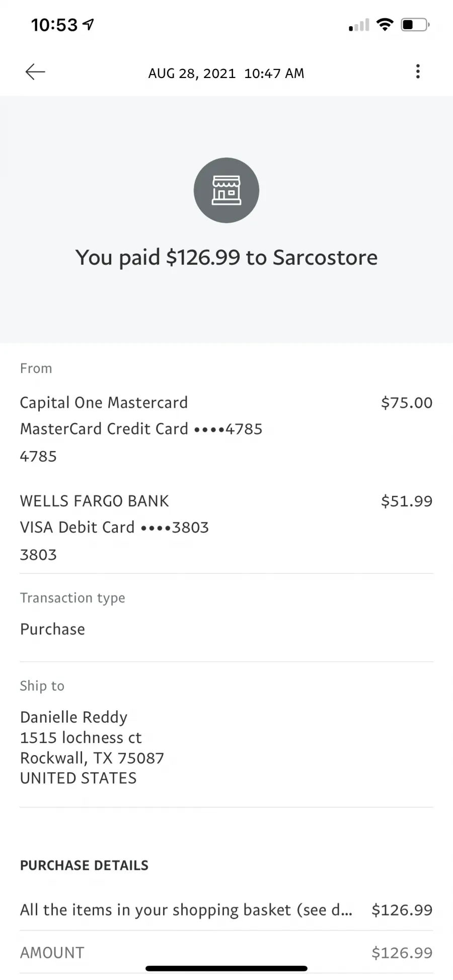Tap the PURCHASE DETAILS section heading
This screenshot has height=980, width=453.
[x=84, y=865]
